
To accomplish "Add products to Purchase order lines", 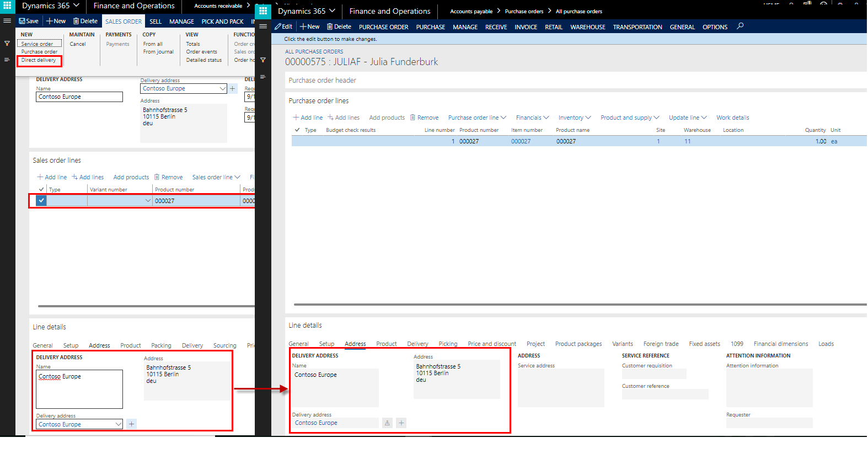I will pos(387,118).
